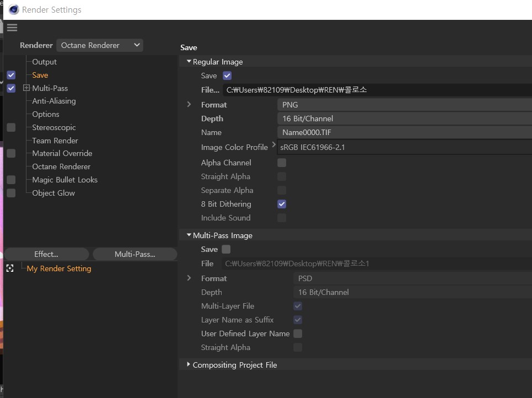The image size is (532, 398).
Task: Toggle Layer Name as Suffix checkbox
Action: [x=298, y=320]
